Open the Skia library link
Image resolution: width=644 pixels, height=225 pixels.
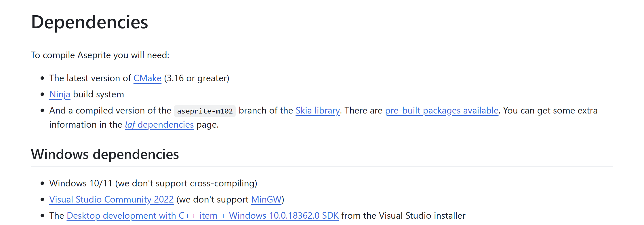[x=317, y=111]
